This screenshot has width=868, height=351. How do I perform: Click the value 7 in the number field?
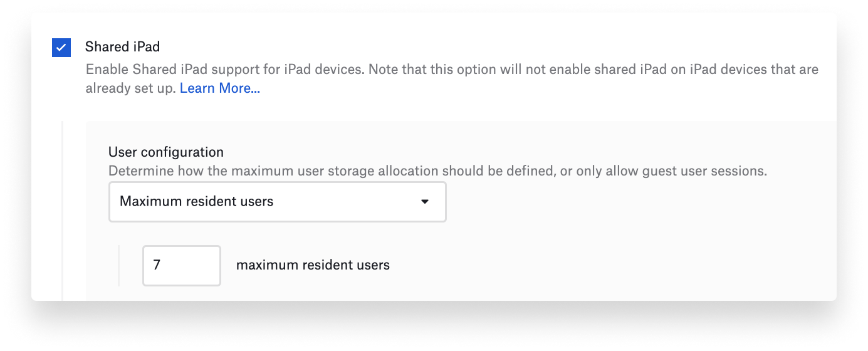point(157,265)
